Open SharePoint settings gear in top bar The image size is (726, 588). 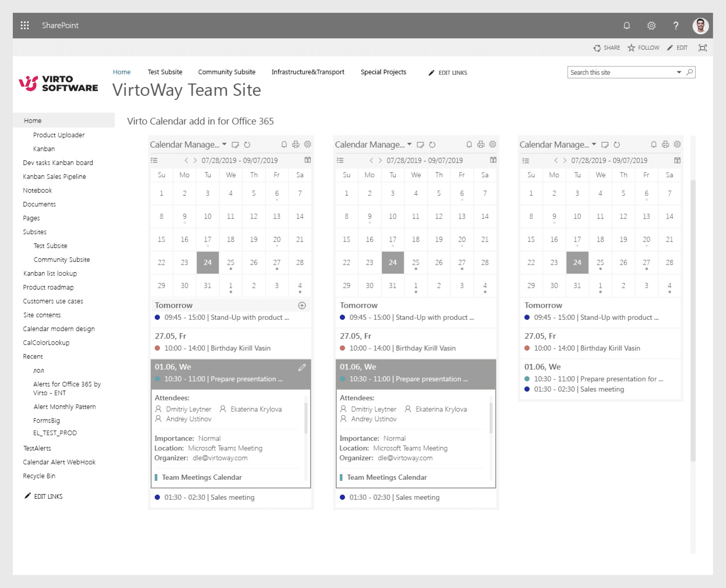651,26
